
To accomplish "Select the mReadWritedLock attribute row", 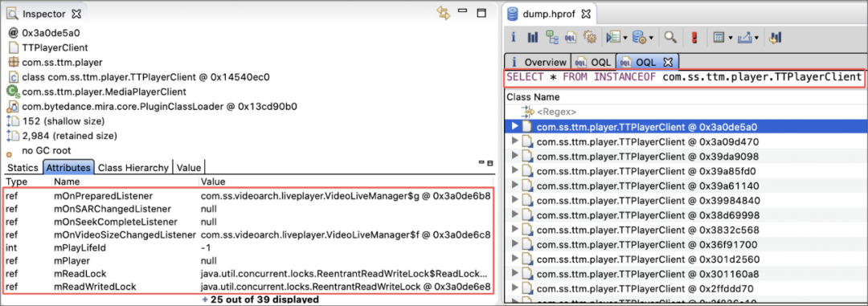I will 249,287.
